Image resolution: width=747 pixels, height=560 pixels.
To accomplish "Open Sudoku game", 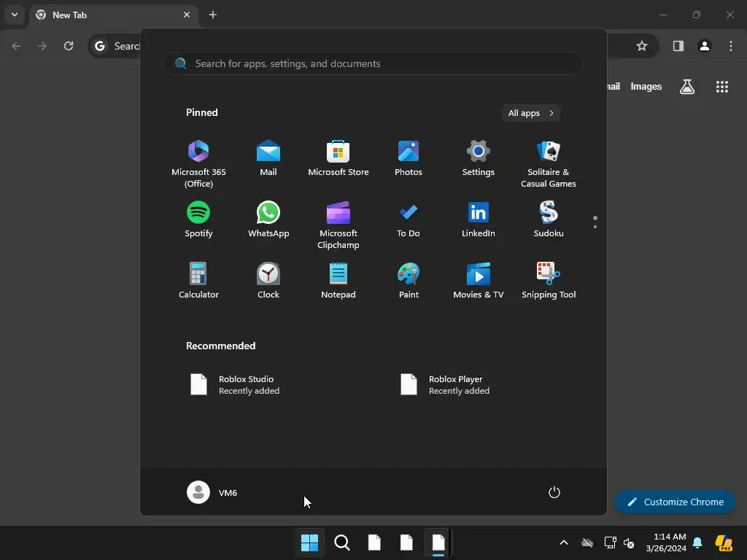I will point(549,219).
